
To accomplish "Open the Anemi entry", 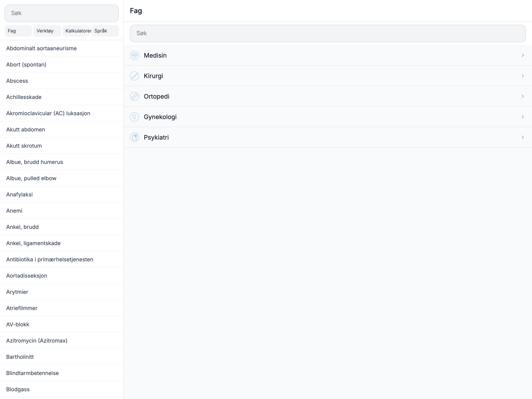I will 61,211.
